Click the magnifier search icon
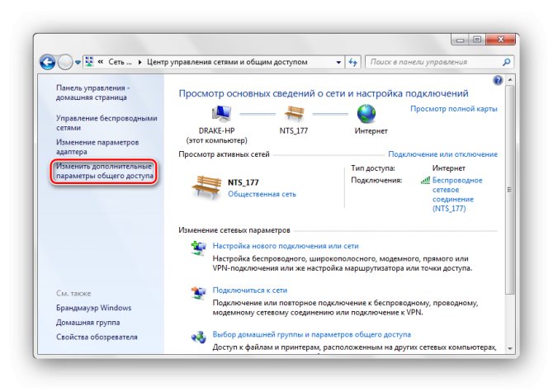Viewport: 553px width, 392px height. click(x=507, y=62)
